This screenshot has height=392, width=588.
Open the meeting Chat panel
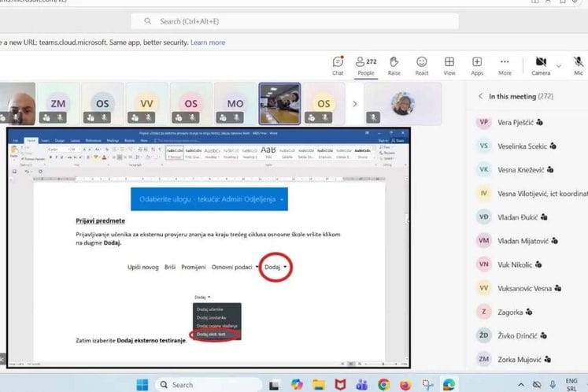(338, 65)
